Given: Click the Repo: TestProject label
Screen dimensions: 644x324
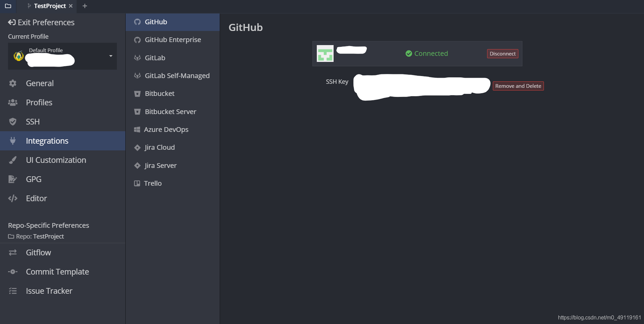Looking at the screenshot, I should pyautogui.click(x=36, y=237).
